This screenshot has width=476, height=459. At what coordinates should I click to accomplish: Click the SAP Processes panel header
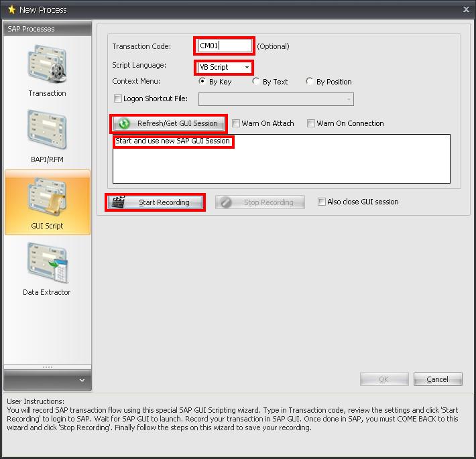click(x=47, y=29)
